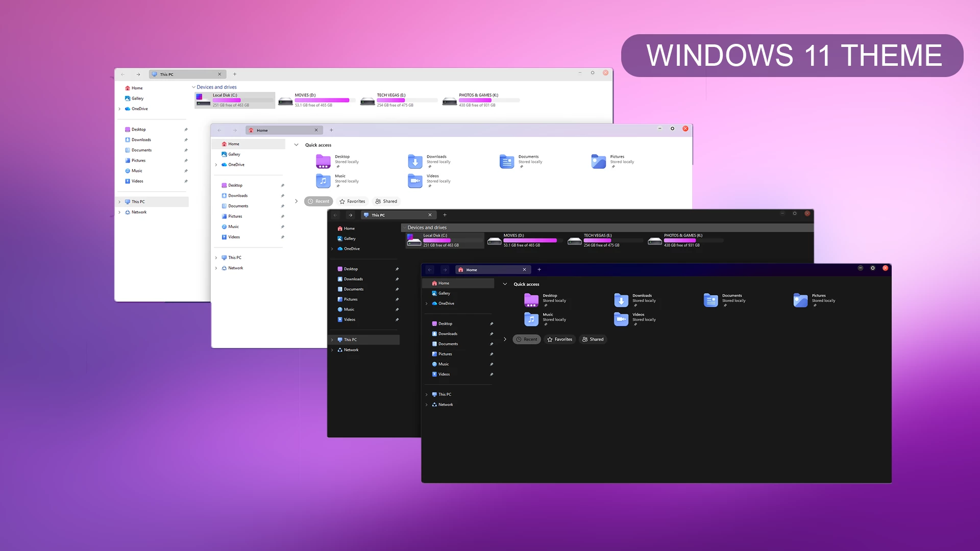Open Downloads folder in light Home window Quick access
The width and height of the screenshot is (980, 551).
pyautogui.click(x=429, y=161)
